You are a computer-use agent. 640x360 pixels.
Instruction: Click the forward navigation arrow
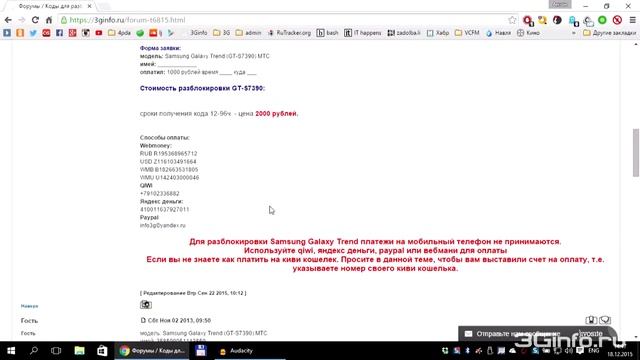tap(22, 20)
